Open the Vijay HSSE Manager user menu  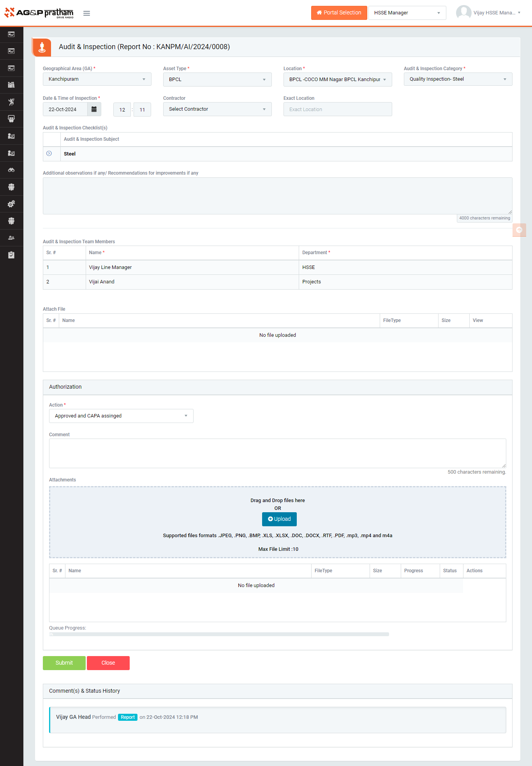pos(489,13)
